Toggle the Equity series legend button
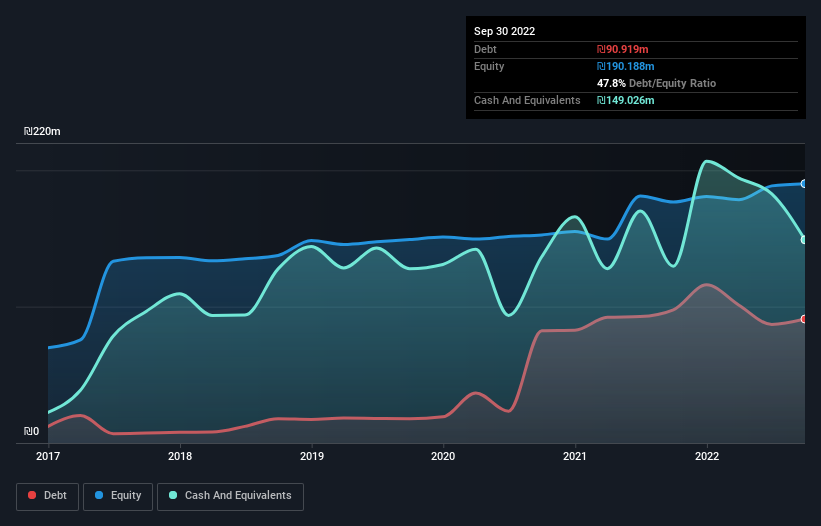The width and height of the screenshot is (821, 526). 118,496
